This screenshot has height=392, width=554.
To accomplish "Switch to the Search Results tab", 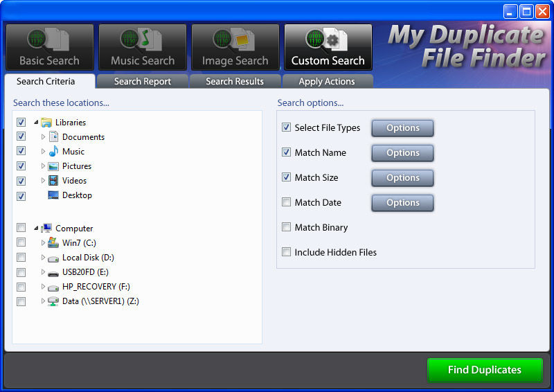I will click(235, 81).
